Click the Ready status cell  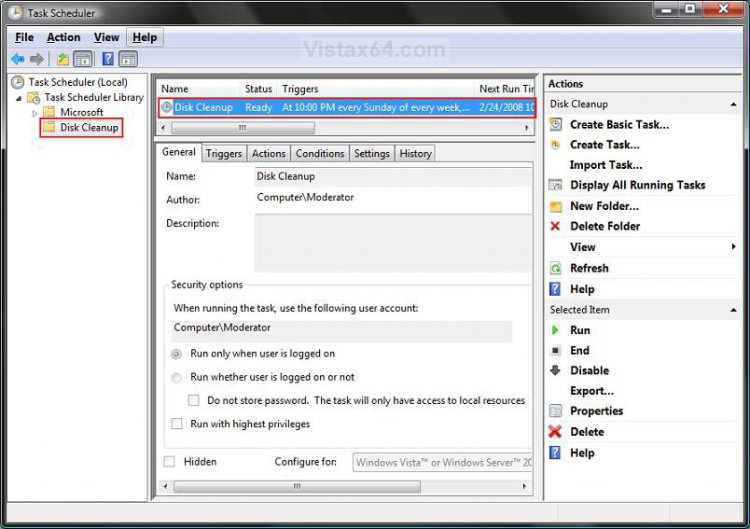click(x=258, y=107)
